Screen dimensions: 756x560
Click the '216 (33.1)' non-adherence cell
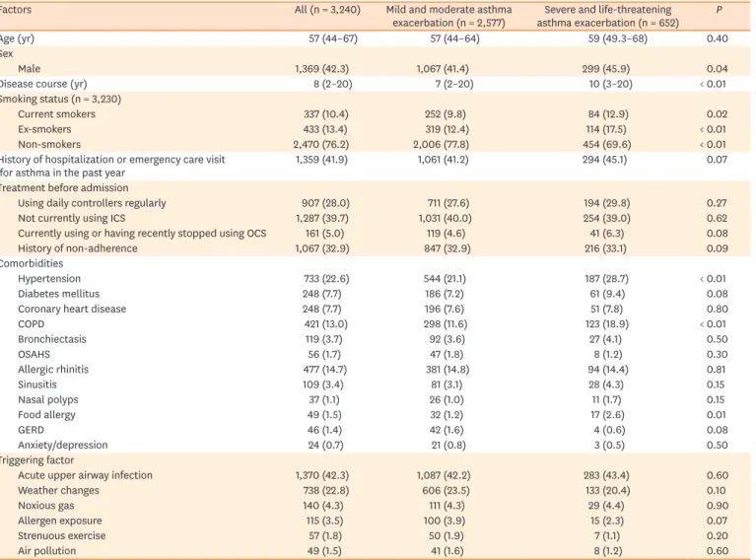point(605,248)
